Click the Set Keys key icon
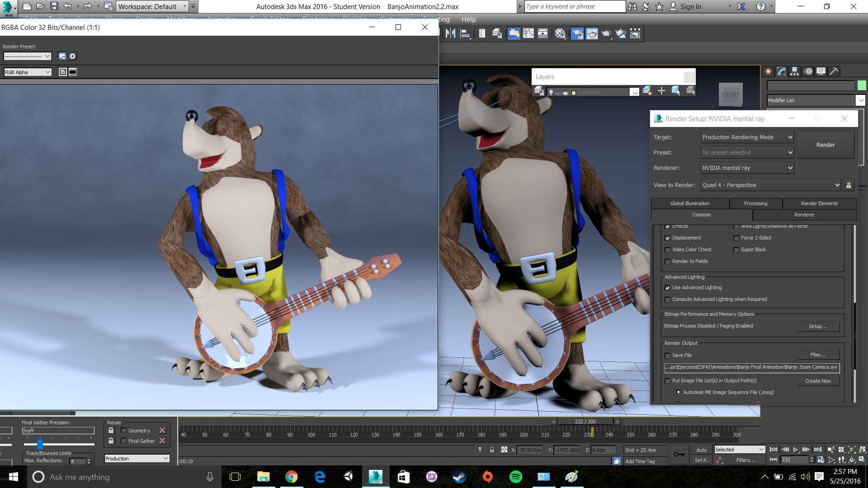 pyautogui.click(x=679, y=455)
